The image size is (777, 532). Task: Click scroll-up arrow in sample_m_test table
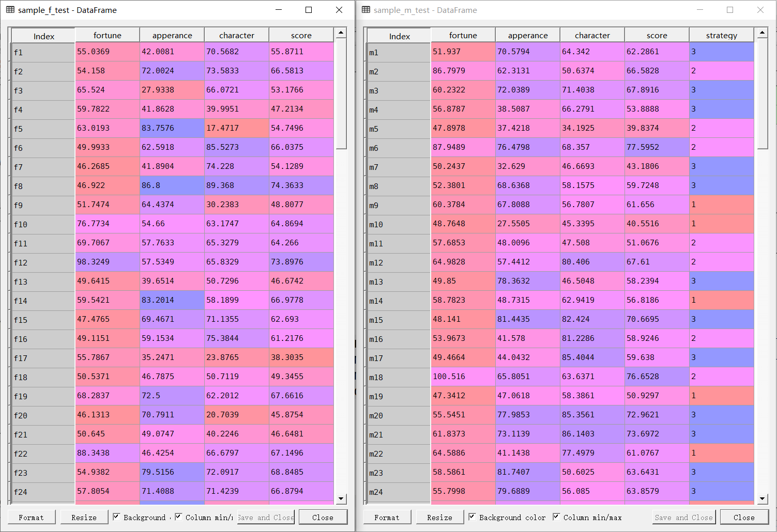(x=763, y=33)
